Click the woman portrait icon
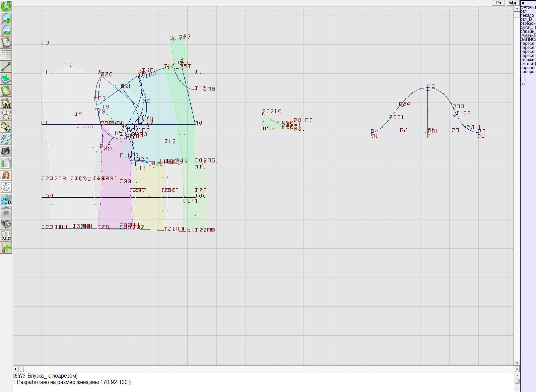Image resolution: width=536 pixels, height=392 pixels. [x=6, y=175]
